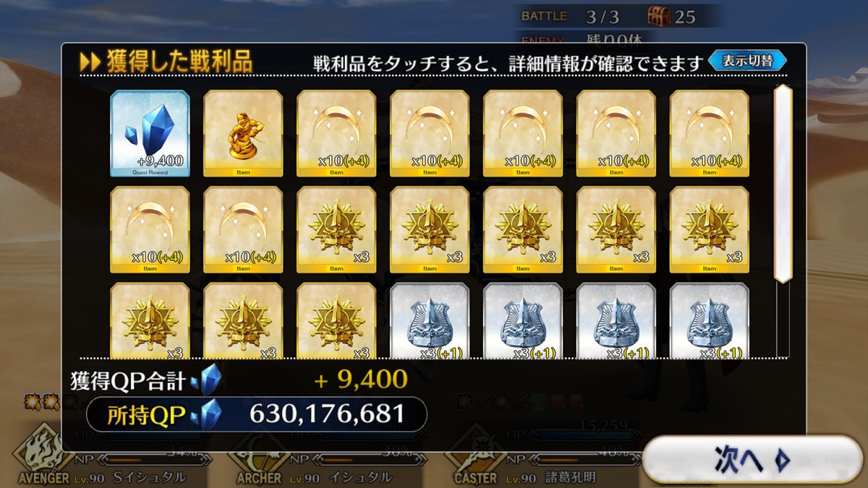Viewport: 868px width, 488px height.
Task: Tap the first gold crescent in second row
Action: [150, 230]
